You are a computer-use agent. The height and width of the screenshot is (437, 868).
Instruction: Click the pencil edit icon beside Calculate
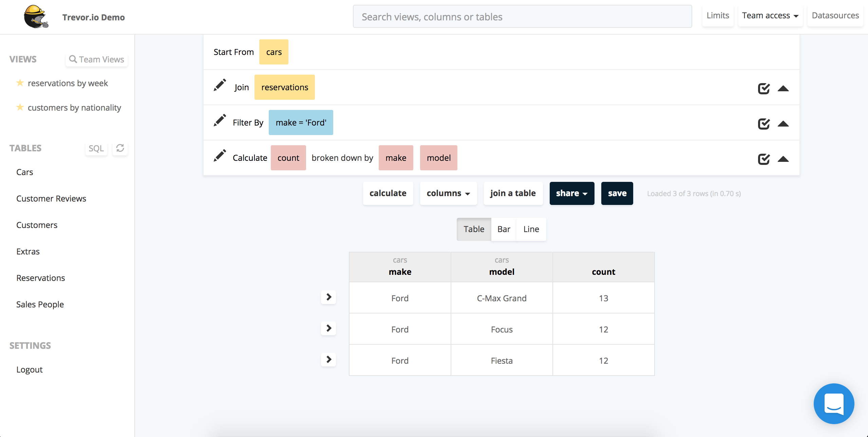220,156
